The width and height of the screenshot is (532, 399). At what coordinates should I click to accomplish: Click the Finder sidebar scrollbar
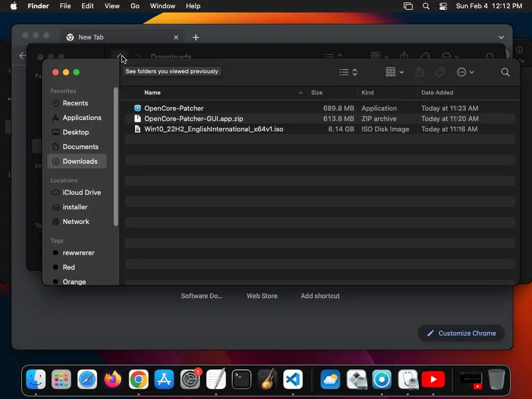pyautogui.click(x=116, y=157)
